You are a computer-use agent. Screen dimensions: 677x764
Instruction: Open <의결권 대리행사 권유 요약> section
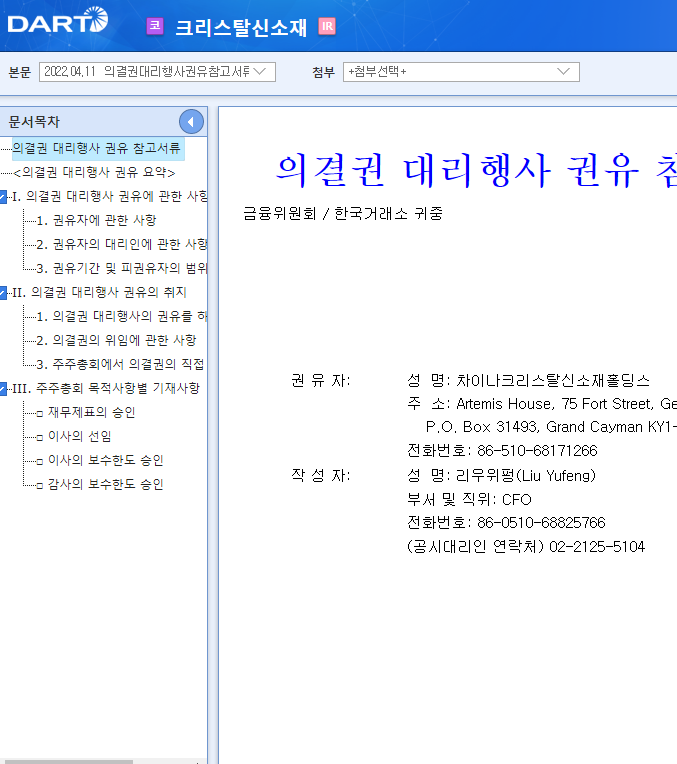pos(94,172)
